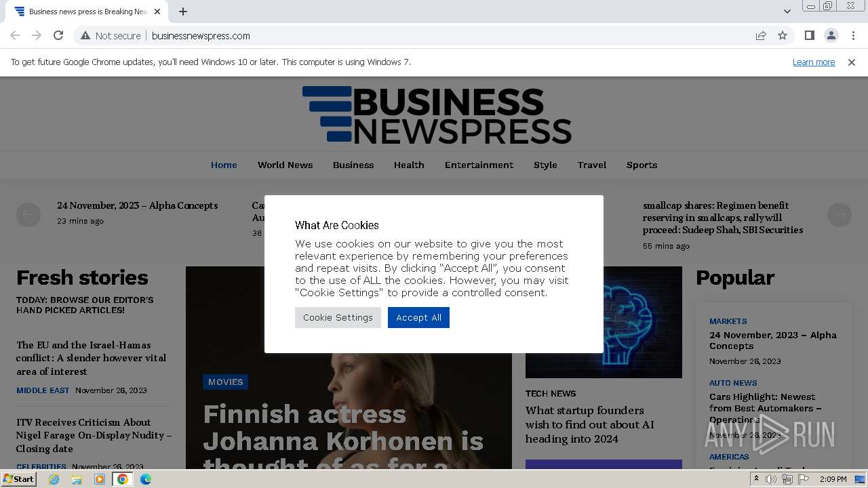The image size is (868, 488).
Task: Open the World News menu
Action: pos(285,165)
